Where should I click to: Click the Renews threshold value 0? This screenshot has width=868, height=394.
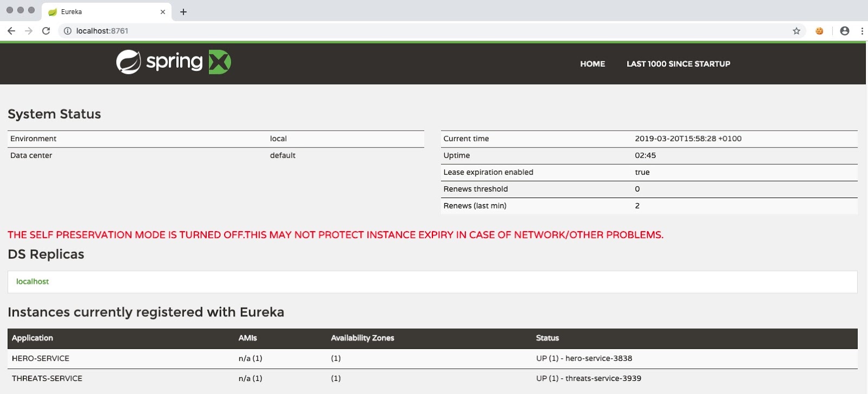coord(637,189)
